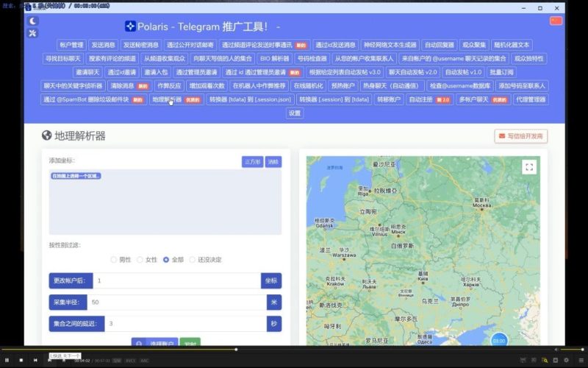Expand the map to fullscreen
The height and width of the screenshot is (368, 588).
pyautogui.click(x=529, y=167)
